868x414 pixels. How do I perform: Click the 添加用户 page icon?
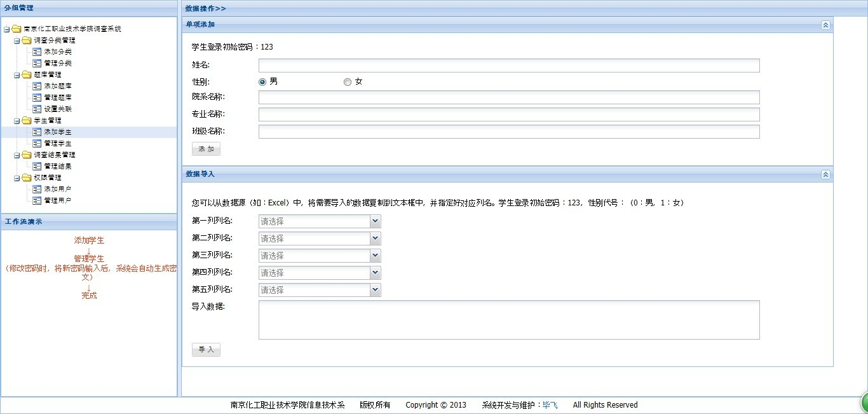pyautogui.click(x=37, y=190)
